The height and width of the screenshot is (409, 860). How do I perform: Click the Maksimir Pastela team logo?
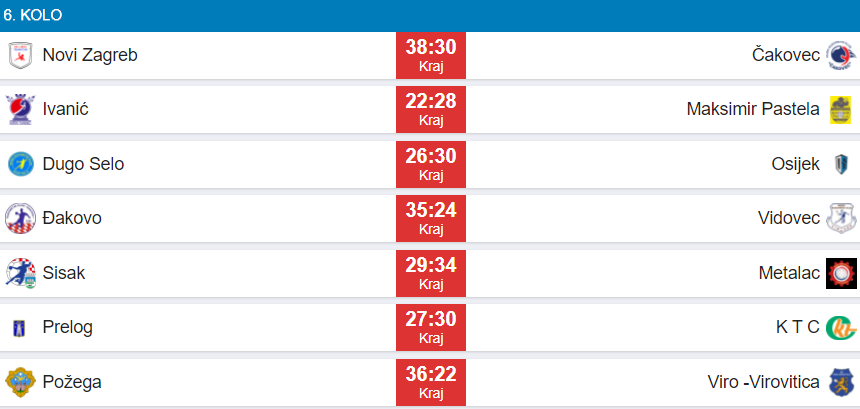point(840,110)
